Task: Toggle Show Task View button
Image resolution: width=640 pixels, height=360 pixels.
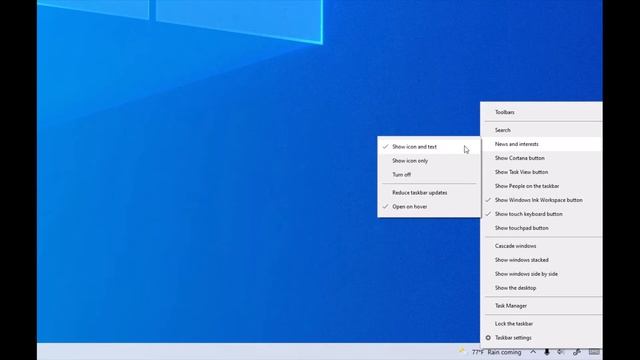Action: 542,172
